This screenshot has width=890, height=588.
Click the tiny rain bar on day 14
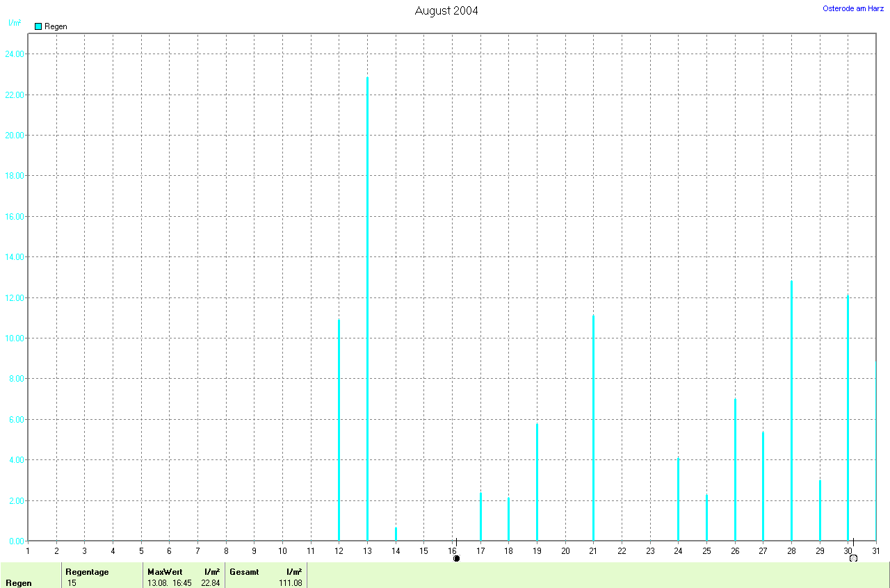[x=396, y=534]
